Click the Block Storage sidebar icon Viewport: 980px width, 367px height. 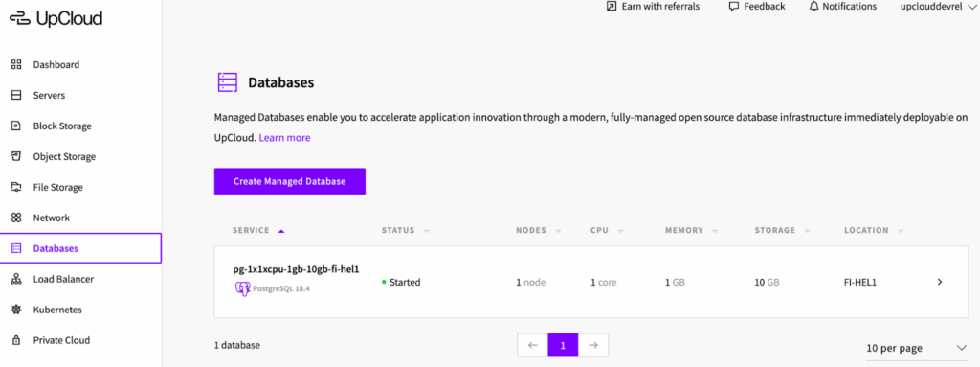tap(17, 126)
